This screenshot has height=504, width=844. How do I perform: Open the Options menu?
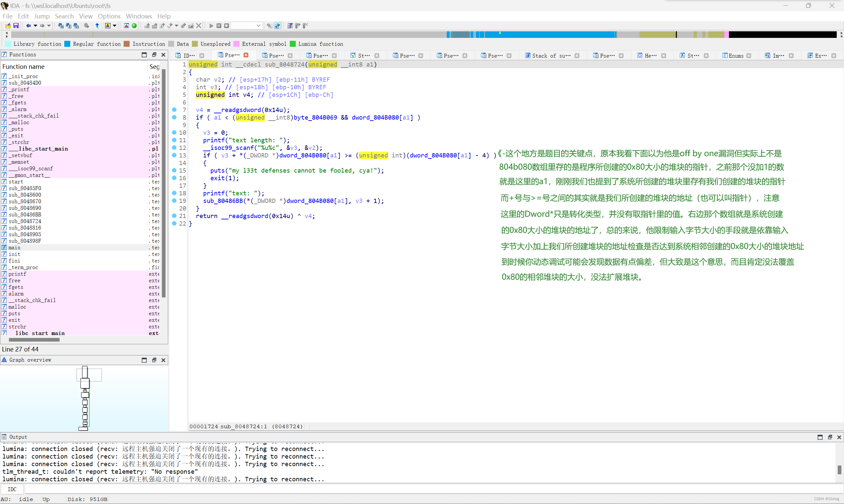click(x=109, y=16)
